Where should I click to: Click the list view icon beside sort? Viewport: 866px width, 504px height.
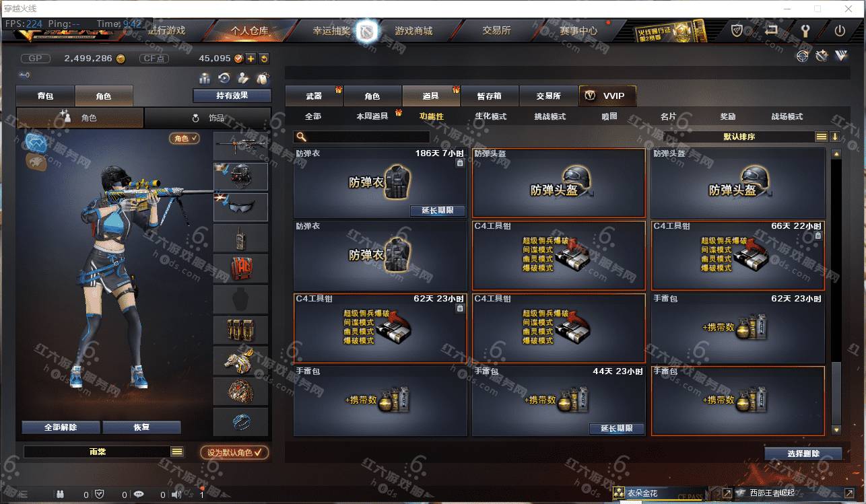tap(822, 137)
